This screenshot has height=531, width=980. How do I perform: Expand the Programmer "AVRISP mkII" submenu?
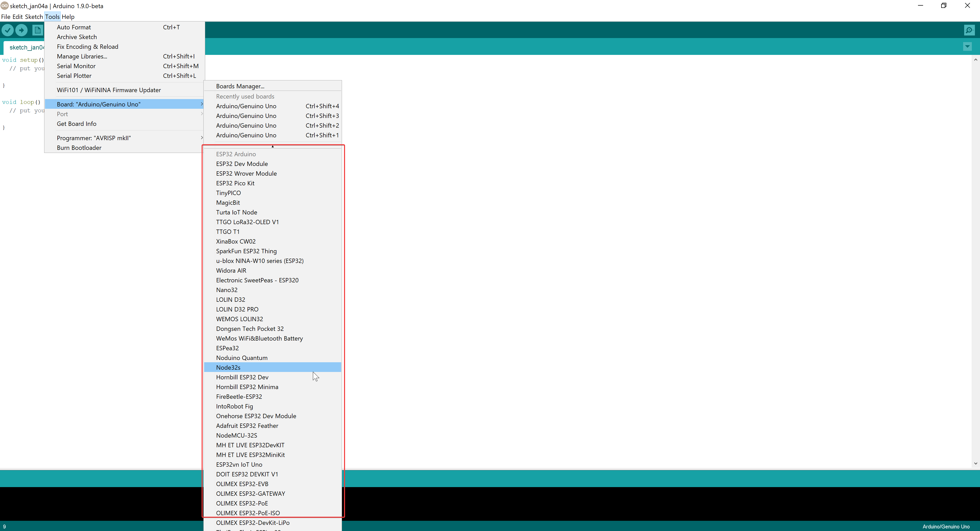pos(124,138)
